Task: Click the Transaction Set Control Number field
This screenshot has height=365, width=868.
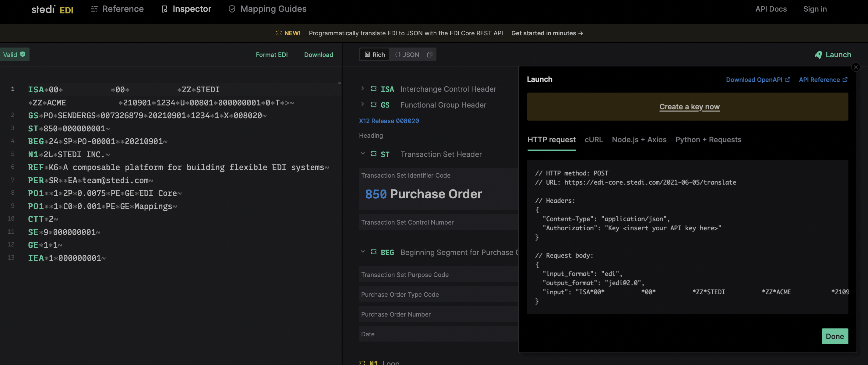Action: tap(438, 222)
